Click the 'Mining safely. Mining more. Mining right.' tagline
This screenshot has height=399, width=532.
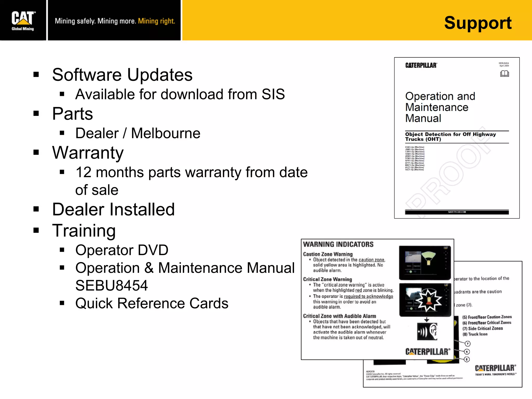coord(115,21)
